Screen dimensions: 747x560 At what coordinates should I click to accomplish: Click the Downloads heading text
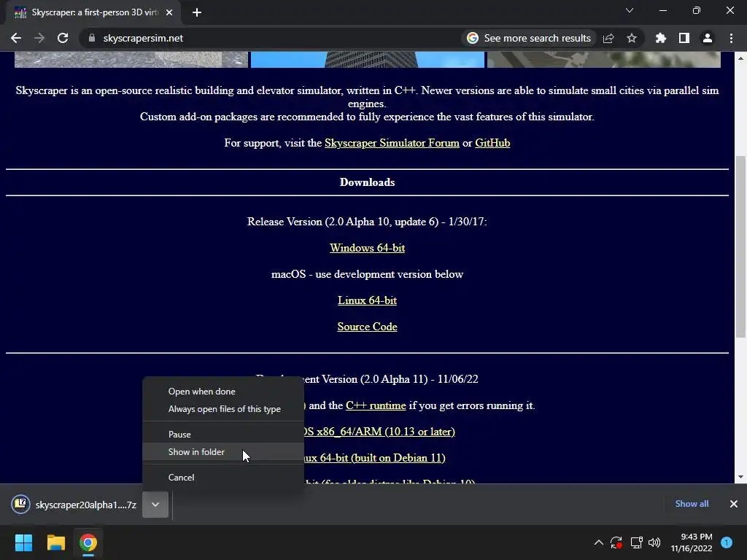pyautogui.click(x=368, y=182)
